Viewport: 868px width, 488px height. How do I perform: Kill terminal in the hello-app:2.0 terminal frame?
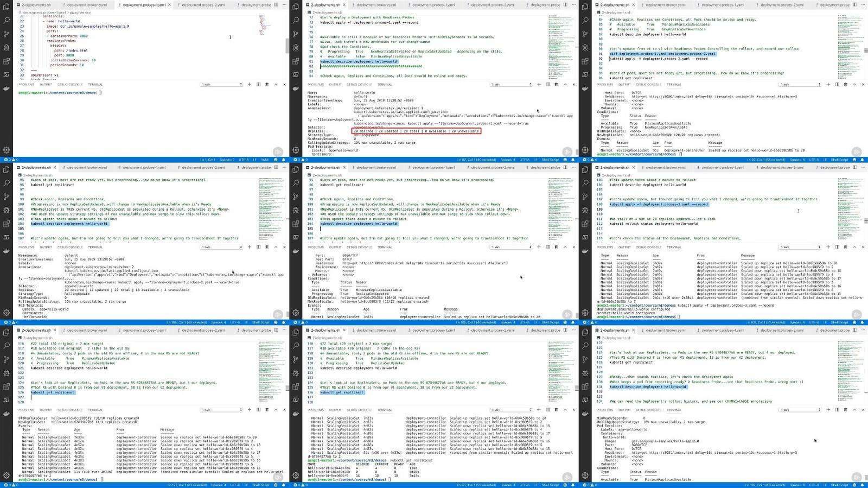click(845, 410)
